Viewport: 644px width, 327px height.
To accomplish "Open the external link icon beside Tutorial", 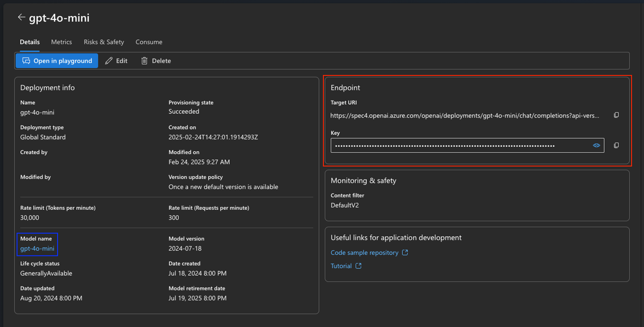I will coord(359,266).
